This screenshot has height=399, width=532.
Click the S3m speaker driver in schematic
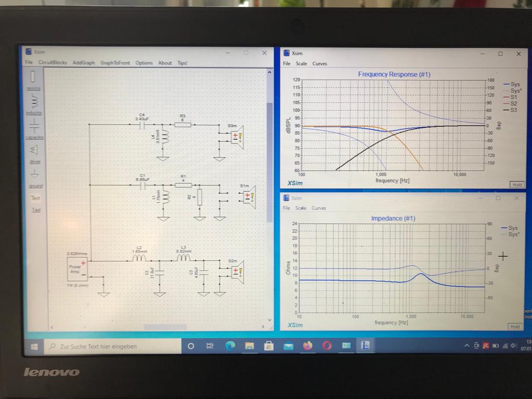tap(236, 138)
